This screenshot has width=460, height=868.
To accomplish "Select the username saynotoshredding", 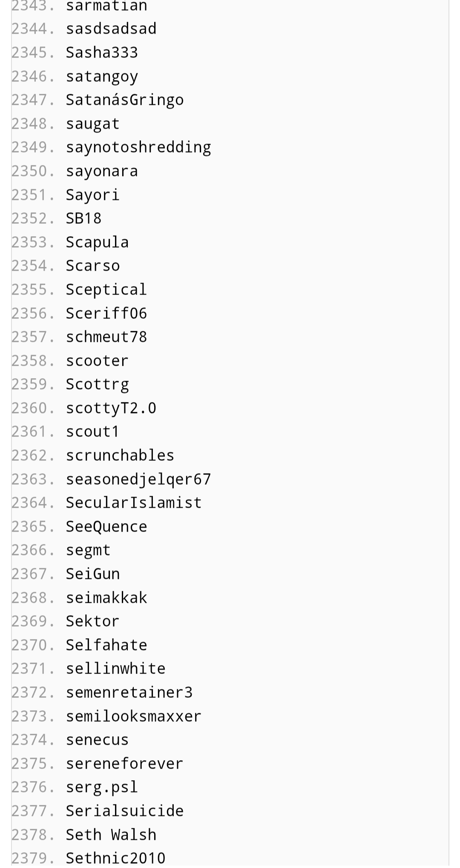I will (x=138, y=147).
